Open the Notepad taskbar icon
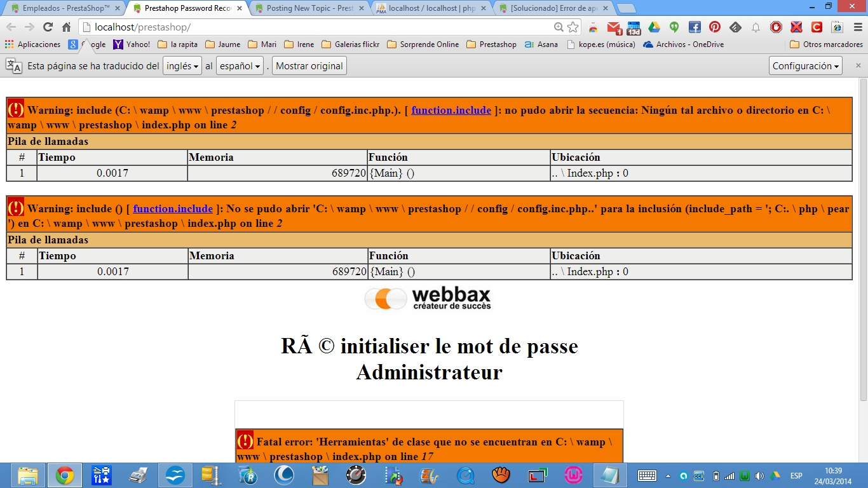The width and height of the screenshot is (868, 488). pos(611,475)
